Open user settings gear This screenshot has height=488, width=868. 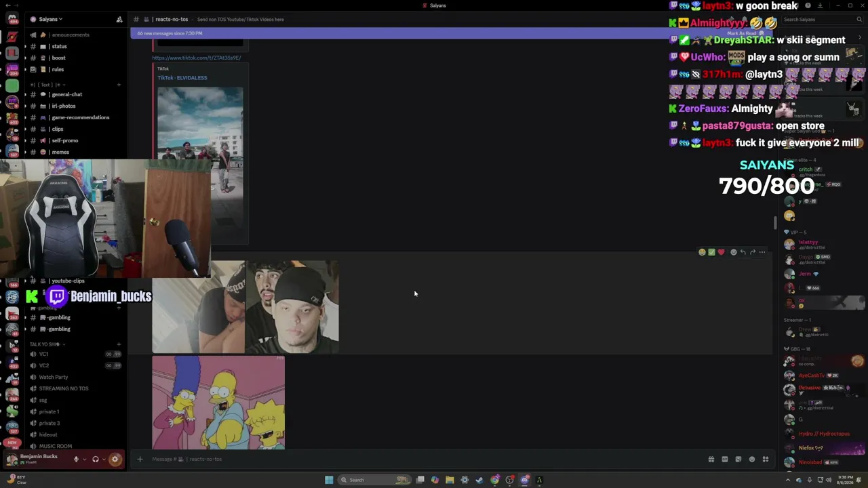coord(115,460)
